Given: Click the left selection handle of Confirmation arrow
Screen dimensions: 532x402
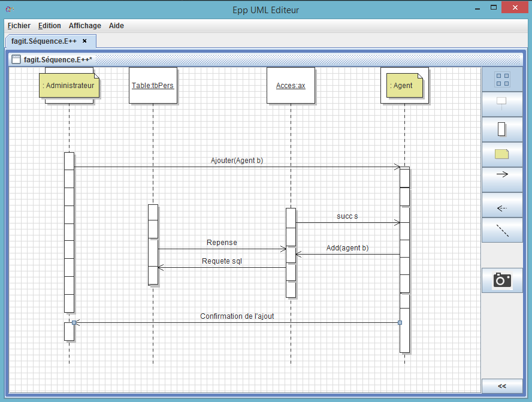Looking at the screenshot, I should point(74,322).
